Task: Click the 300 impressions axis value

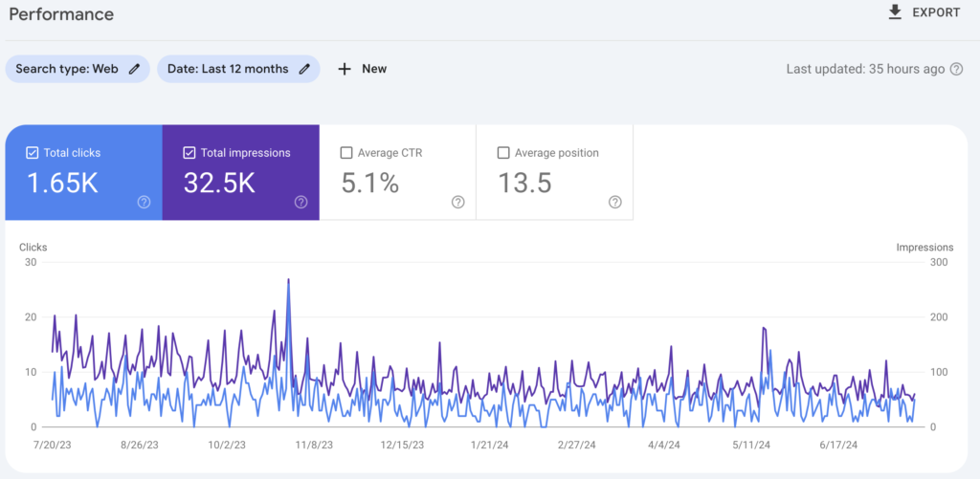Action: pyautogui.click(x=939, y=262)
